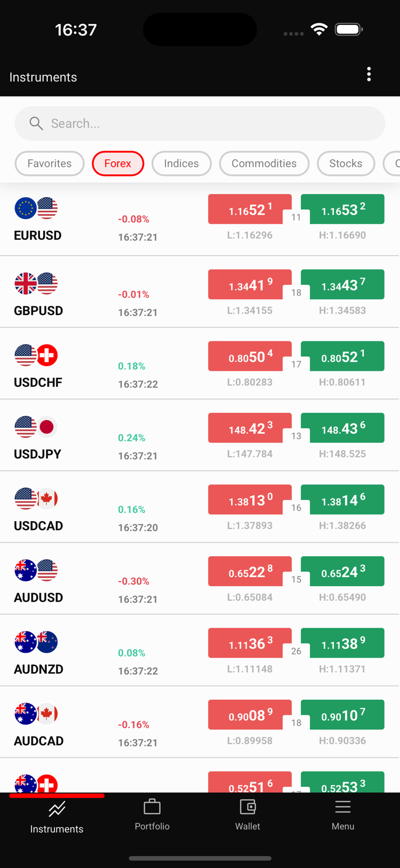
Task: Select the Stocks filter chip
Action: pos(346,164)
